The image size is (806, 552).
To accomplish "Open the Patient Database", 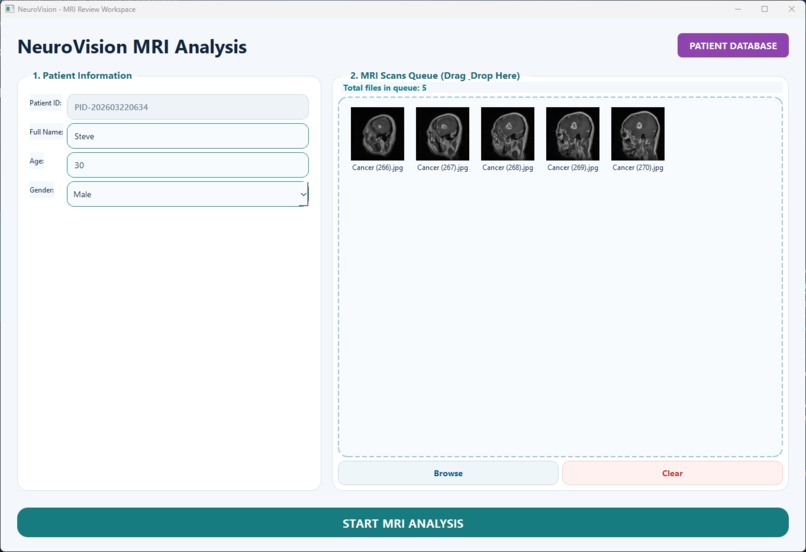I will (732, 46).
